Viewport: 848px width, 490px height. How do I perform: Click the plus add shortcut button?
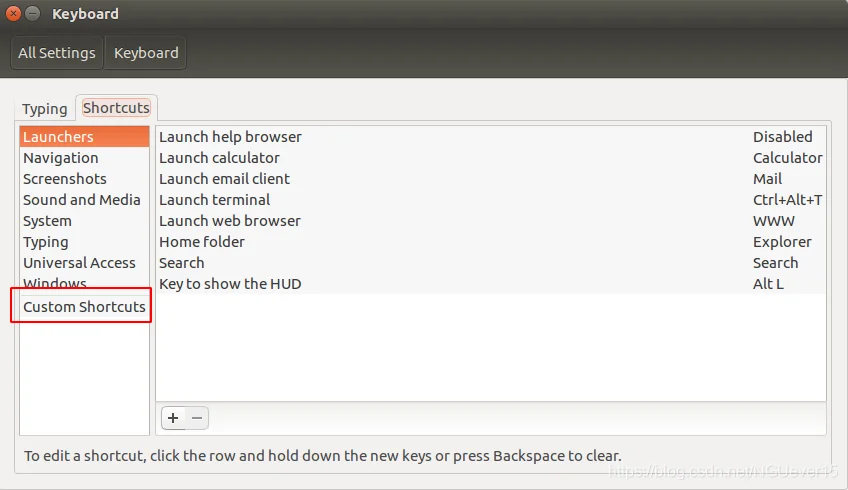[173, 418]
